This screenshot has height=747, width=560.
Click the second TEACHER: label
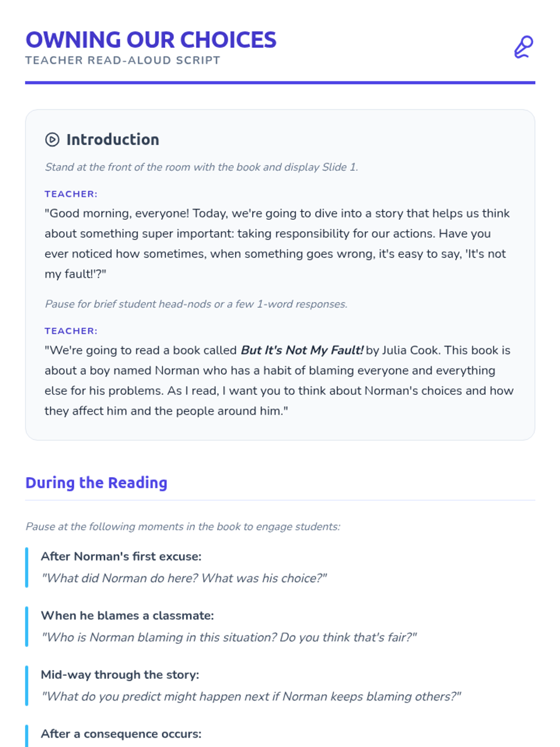[71, 331]
